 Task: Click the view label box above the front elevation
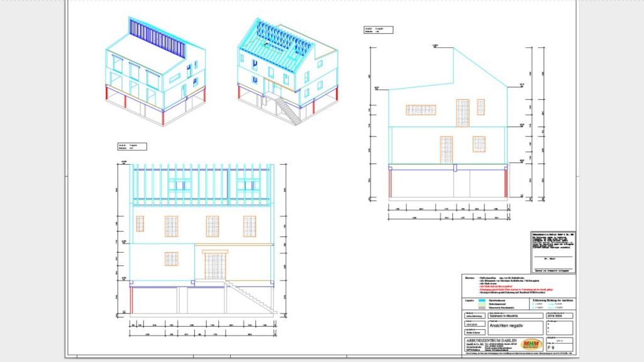(132, 146)
